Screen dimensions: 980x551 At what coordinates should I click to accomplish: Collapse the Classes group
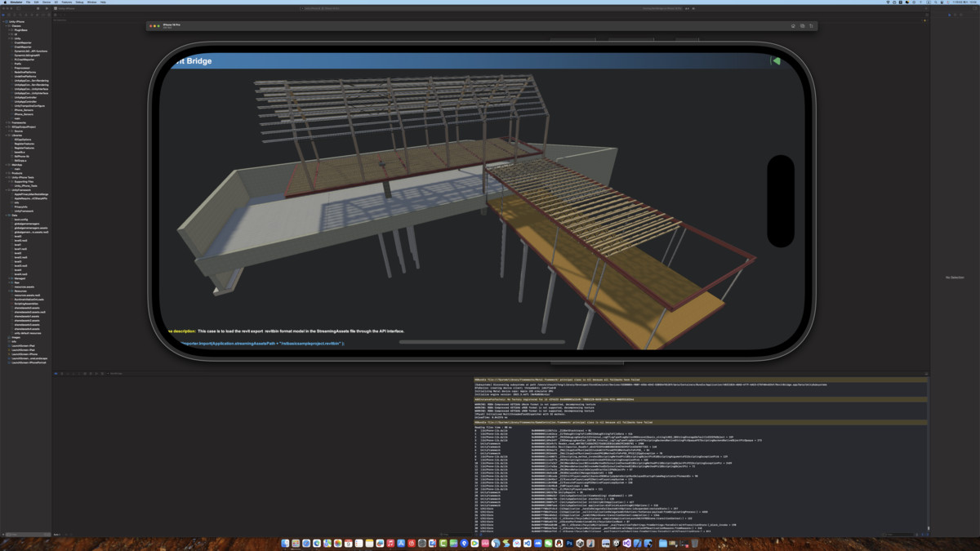6,26
